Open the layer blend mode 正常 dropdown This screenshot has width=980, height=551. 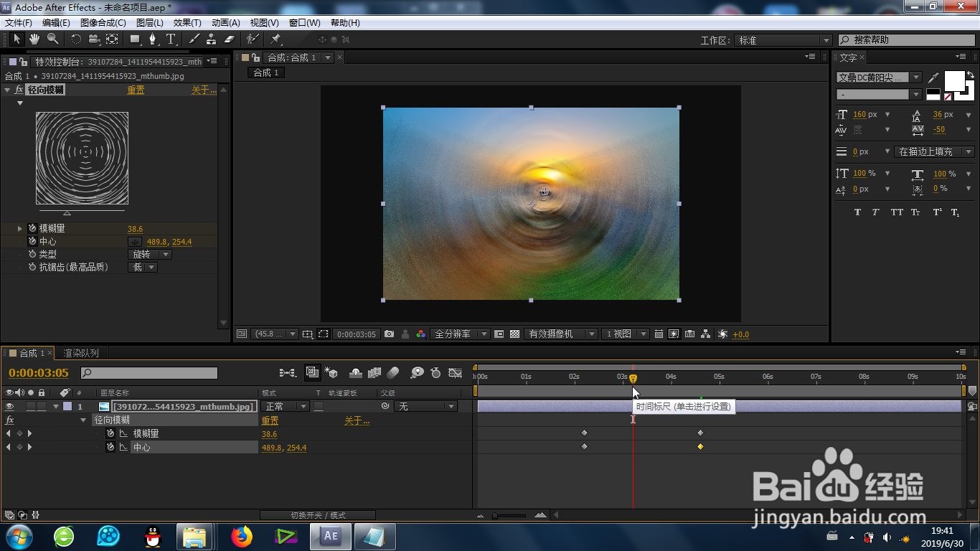(285, 407)
